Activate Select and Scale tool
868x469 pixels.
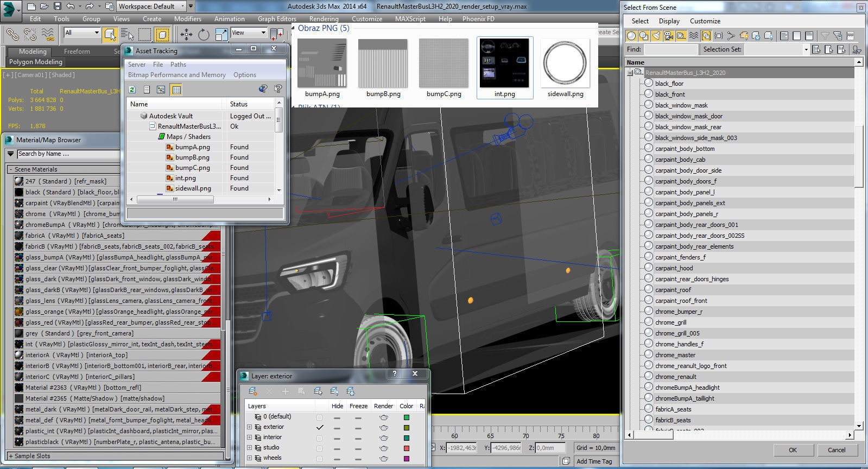[x=221, y=35]
